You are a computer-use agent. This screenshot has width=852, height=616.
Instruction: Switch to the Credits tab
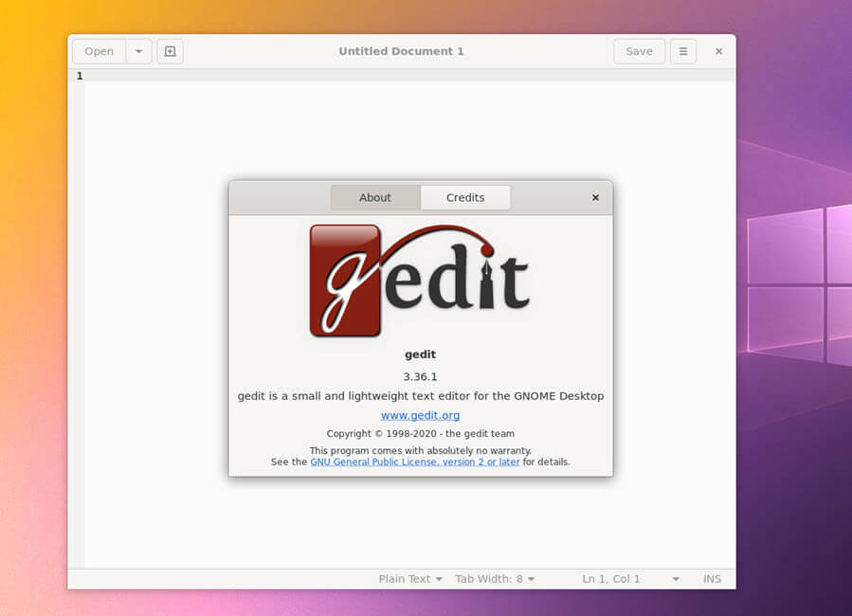(465, 198)
